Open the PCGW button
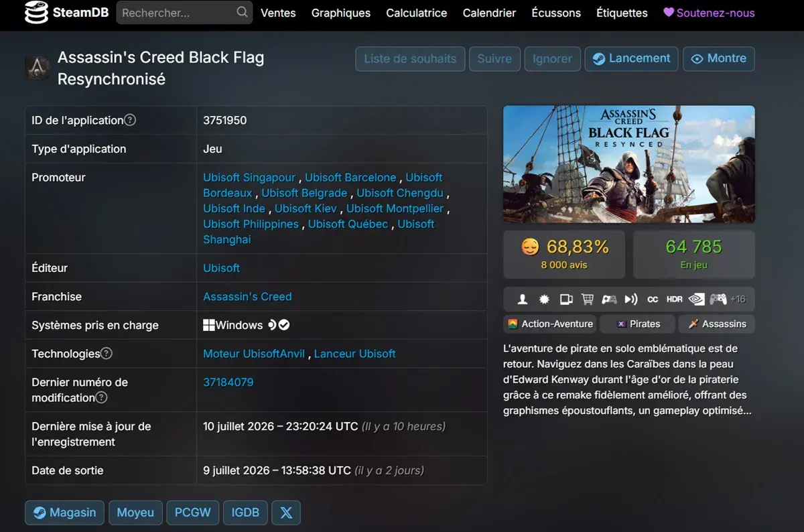 (192, 513)
